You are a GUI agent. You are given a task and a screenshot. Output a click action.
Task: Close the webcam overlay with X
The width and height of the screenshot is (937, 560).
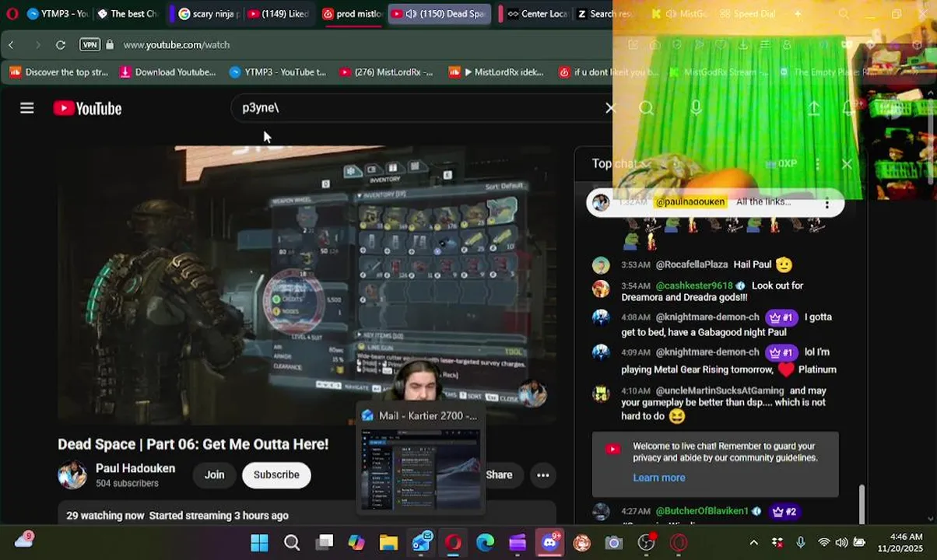[x=847, y=164]
